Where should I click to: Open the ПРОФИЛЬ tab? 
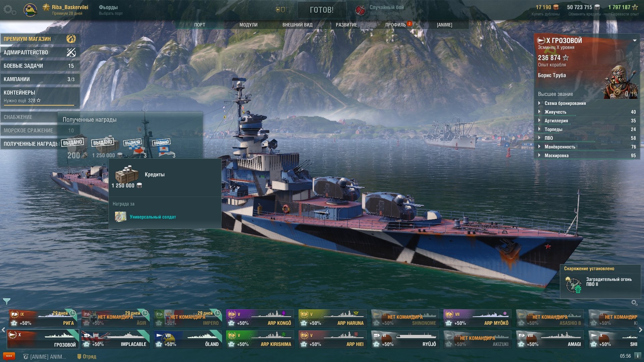click(x=395, y=25)
